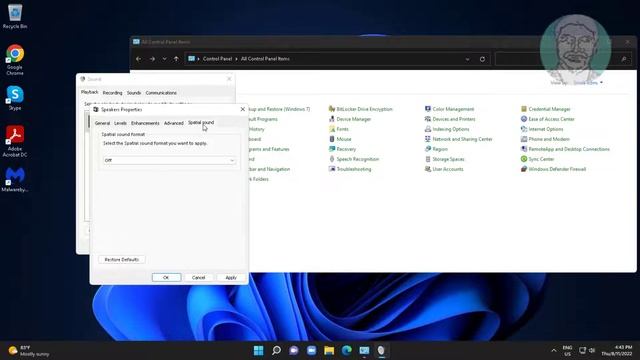The height and width of the screenshot is (360, 640).
Task: Click 'Control Panel' in the address breadcrumb
Action: pos(217,59)
